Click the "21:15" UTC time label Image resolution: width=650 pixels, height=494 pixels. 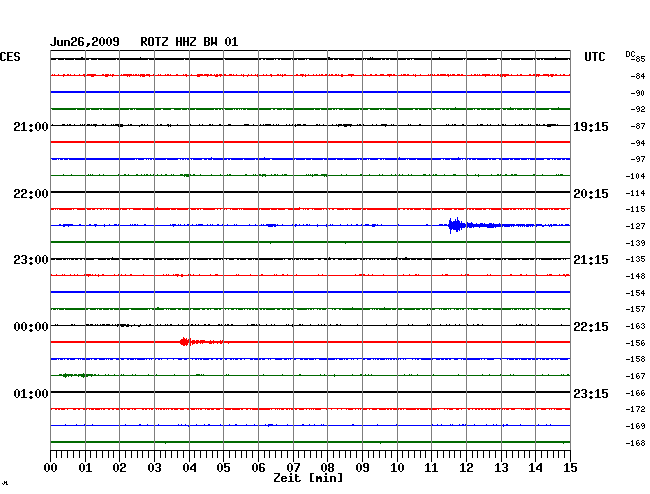pos(591,260)
